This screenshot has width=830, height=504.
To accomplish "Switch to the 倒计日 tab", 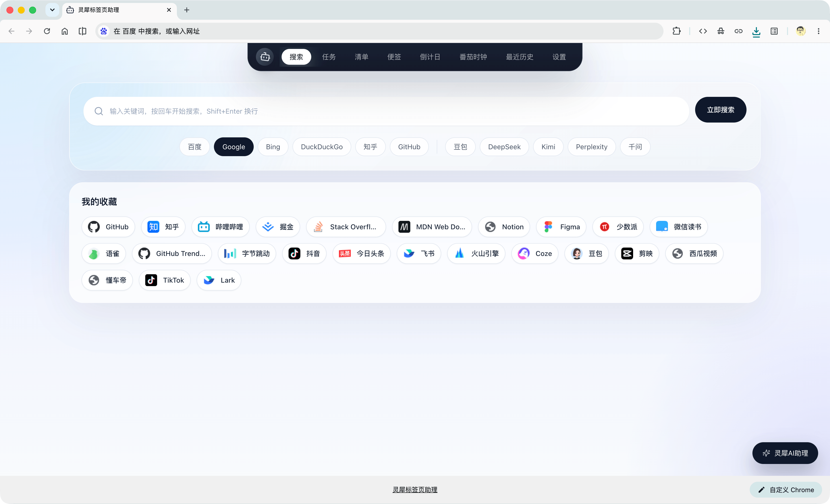I will coord(430,57).
